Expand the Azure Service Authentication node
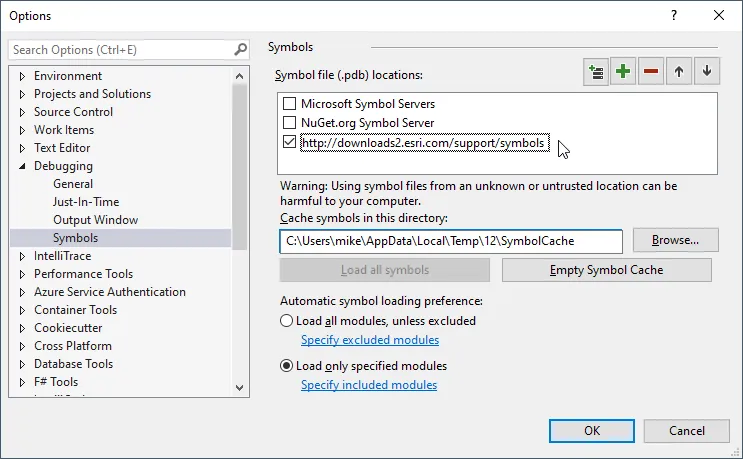 (22, 292)
